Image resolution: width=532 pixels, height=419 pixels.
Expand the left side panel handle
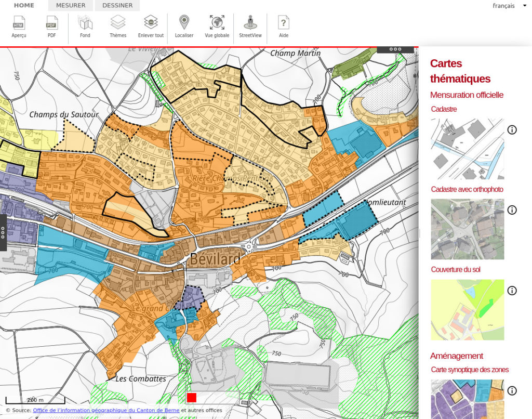tap(3, 232)
